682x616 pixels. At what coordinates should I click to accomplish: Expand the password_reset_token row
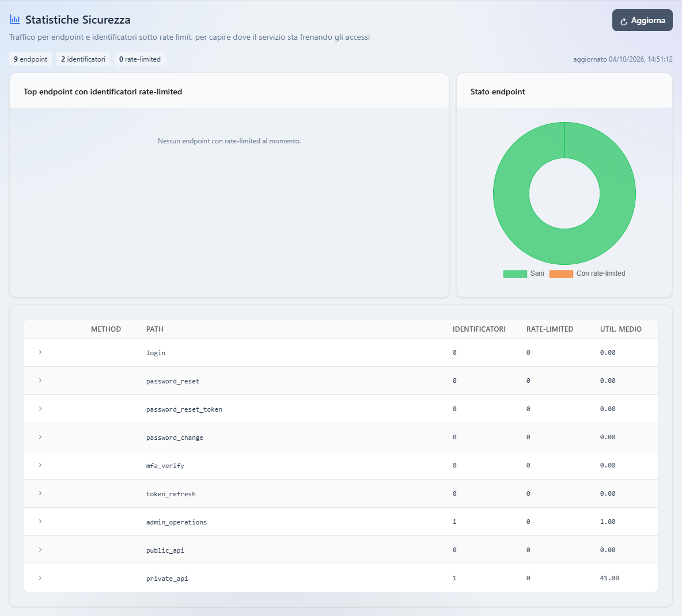[x=40, y=409]
